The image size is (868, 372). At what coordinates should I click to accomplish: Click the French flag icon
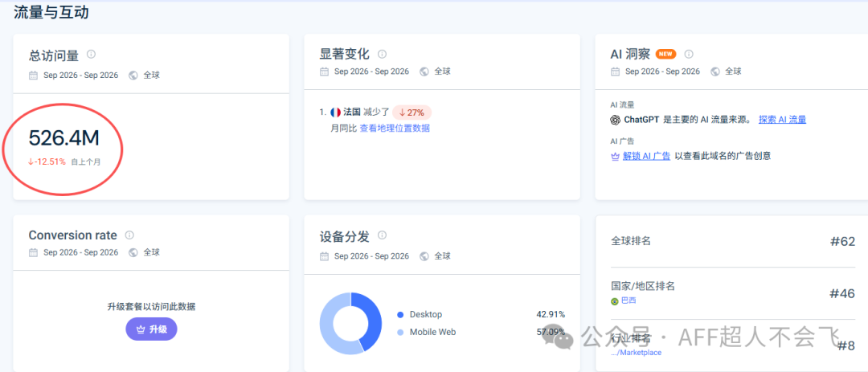tap(335, 112)
